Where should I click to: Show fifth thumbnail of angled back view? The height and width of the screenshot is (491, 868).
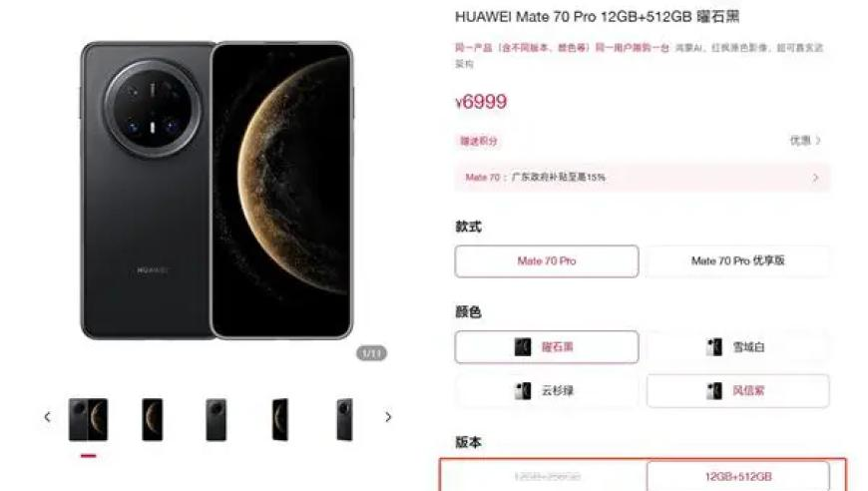344,419
